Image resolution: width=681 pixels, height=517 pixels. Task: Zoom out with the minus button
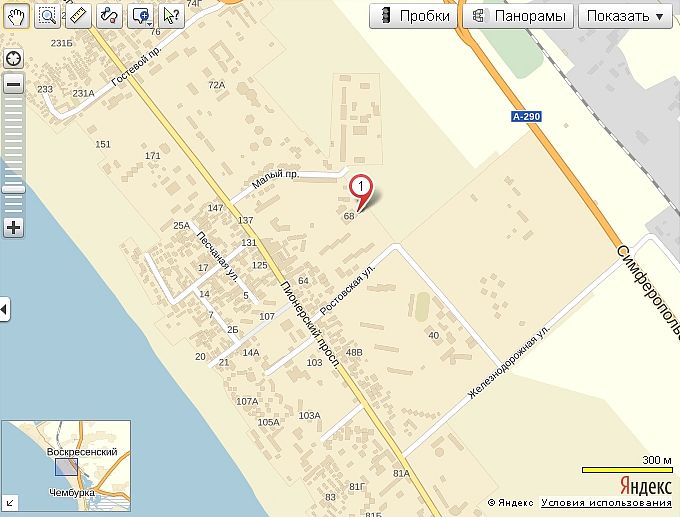pos(13,84)
